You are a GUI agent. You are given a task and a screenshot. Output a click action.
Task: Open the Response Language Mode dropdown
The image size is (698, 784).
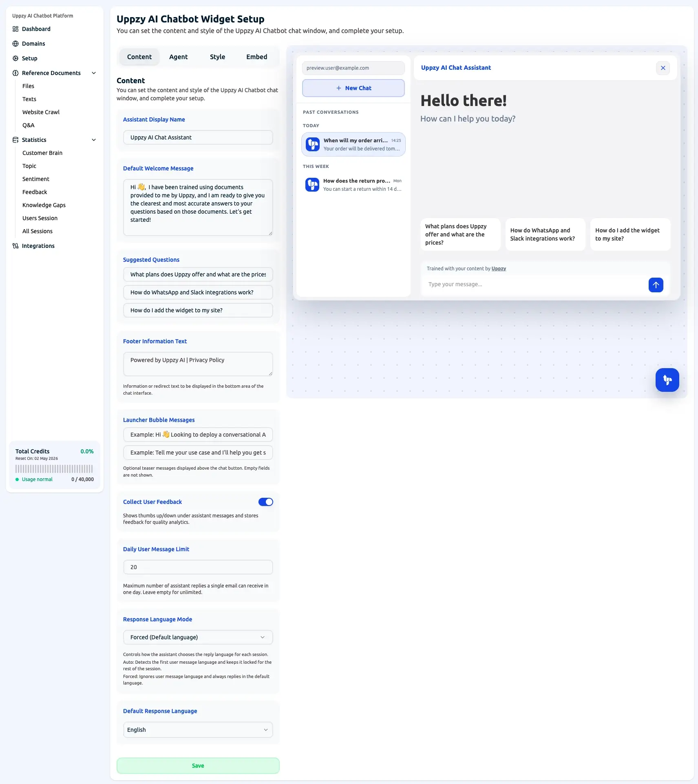click(198, 637)
